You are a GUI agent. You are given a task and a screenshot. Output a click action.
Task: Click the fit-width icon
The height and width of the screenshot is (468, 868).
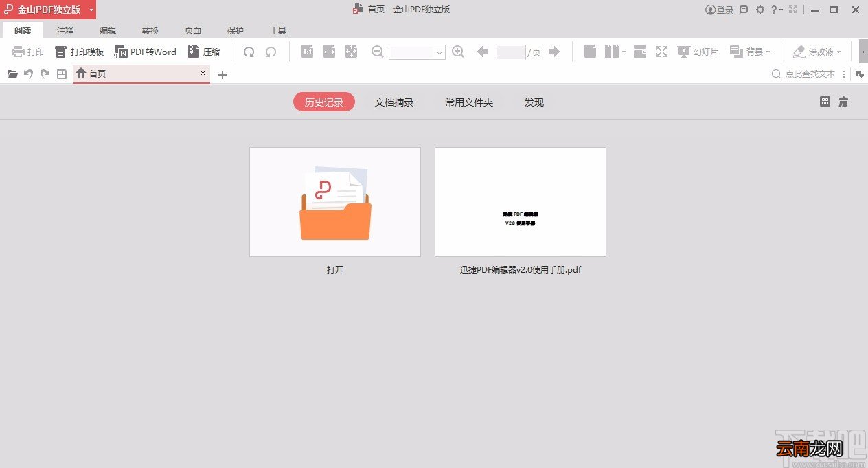click(x=330, y=52)
